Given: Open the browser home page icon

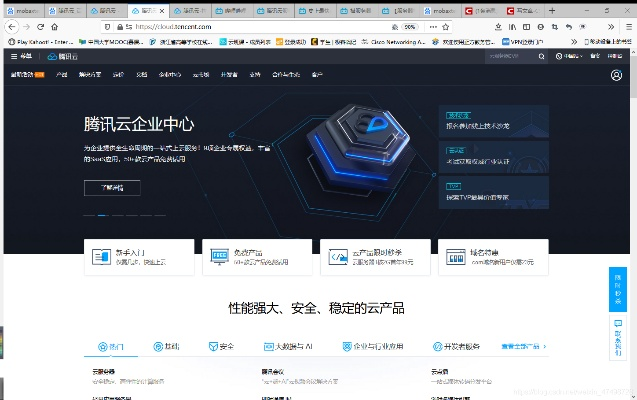Looking at the screenshot, I should (54, 27).
